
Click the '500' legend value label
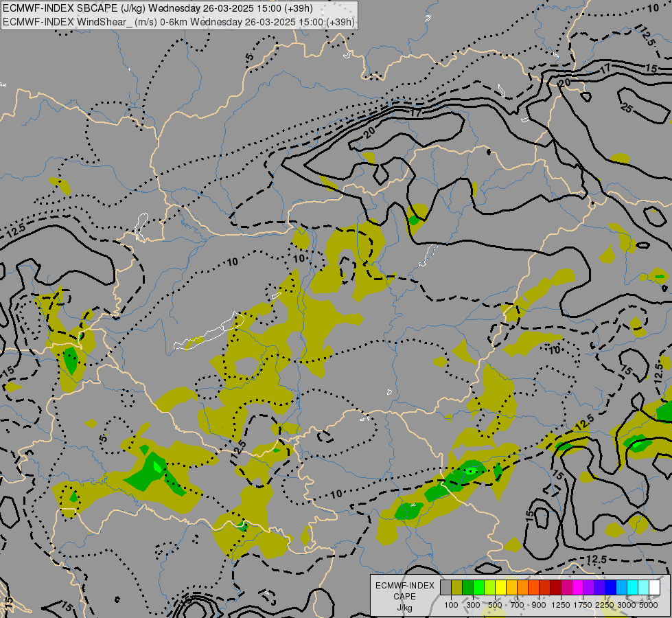click(x=495, y=605)
